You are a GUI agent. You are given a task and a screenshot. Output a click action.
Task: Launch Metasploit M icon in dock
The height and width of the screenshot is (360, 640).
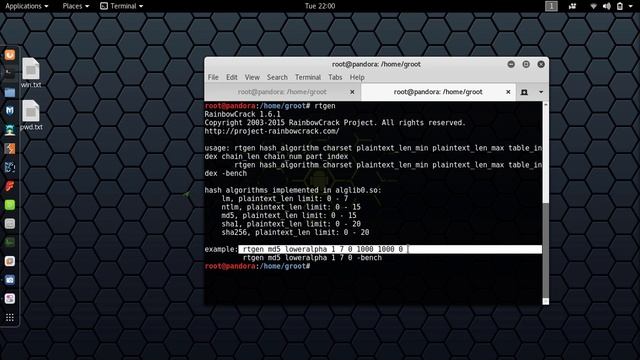(x=10, y=111)
